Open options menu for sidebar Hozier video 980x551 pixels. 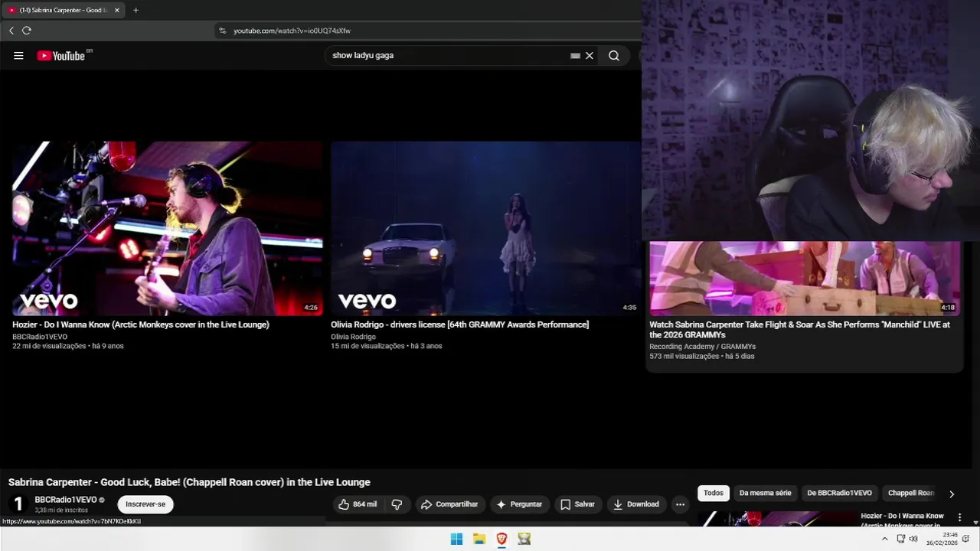click(959, 518)
